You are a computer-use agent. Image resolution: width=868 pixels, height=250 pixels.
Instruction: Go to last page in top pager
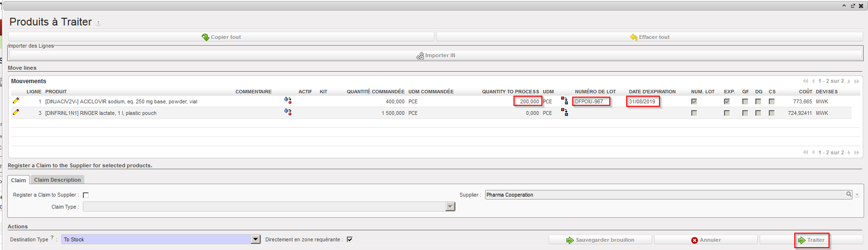857,81
